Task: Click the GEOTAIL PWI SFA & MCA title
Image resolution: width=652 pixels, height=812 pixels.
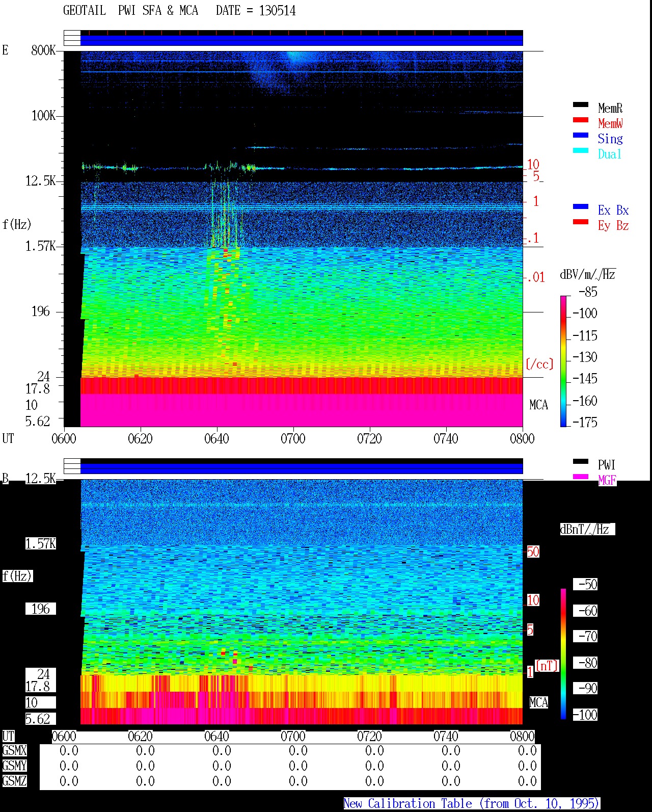Action: (x=130, y=11)
